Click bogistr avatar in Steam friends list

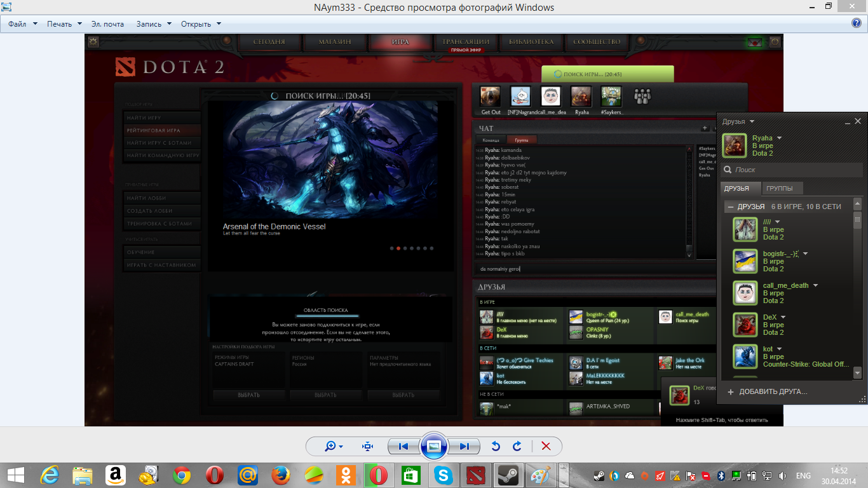coord(745,261)
